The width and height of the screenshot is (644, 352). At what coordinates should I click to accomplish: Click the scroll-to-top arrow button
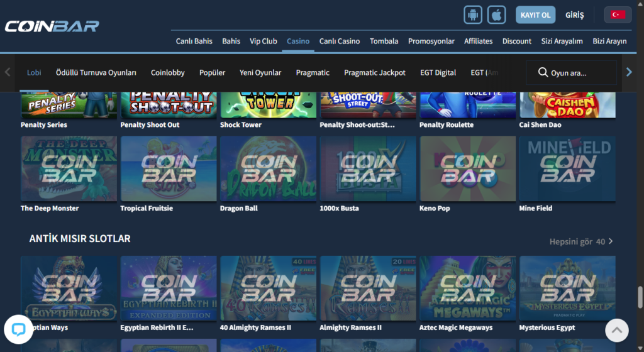pos(616,329)
